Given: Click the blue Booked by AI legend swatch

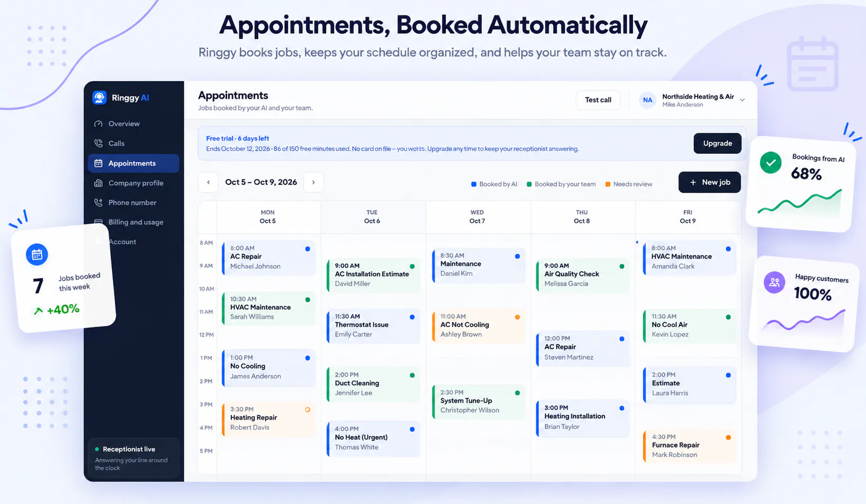Looking at the screenshot, I should coord(473,184).
